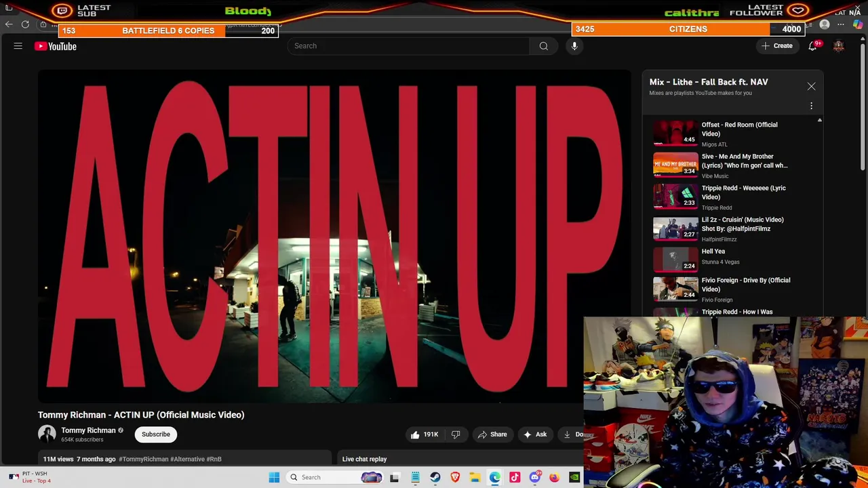Image resolution: width=868 pixels, height=488 pixels.
Task: Open Firefox from the taskbar
Action: [x=555, y=477]
